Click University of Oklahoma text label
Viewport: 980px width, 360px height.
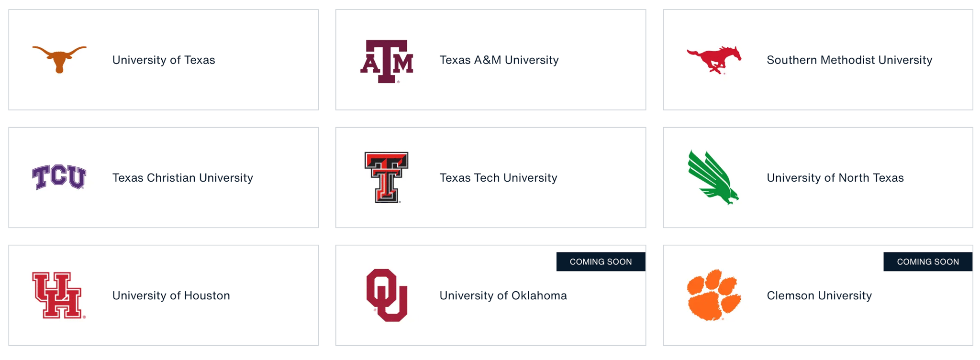coord(503,295)
